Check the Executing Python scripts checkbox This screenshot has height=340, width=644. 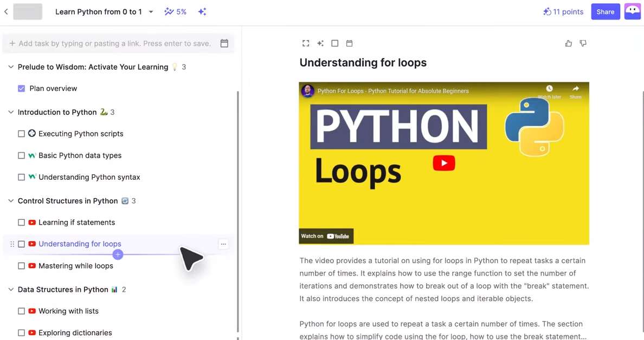pos(21,134)
